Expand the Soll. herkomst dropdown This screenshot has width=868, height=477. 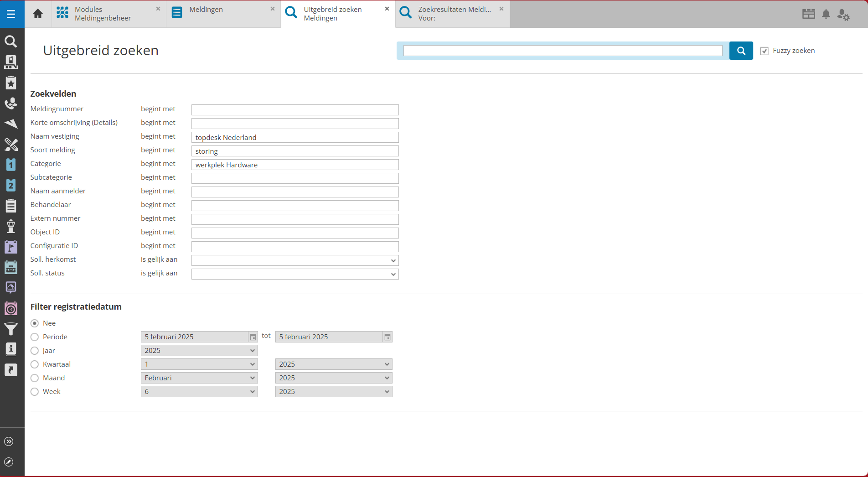(x=294, y=260)
